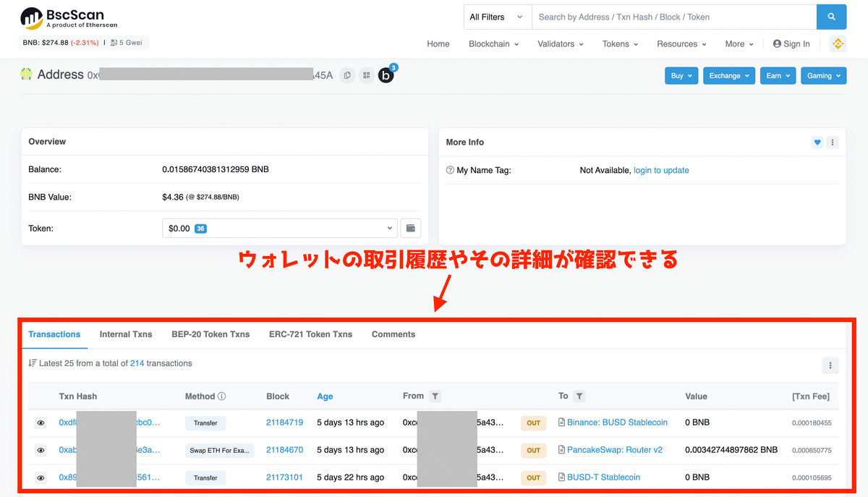The image size is (868, 497).
Task: Expand the Resources menu
Action: click(681, 44)
